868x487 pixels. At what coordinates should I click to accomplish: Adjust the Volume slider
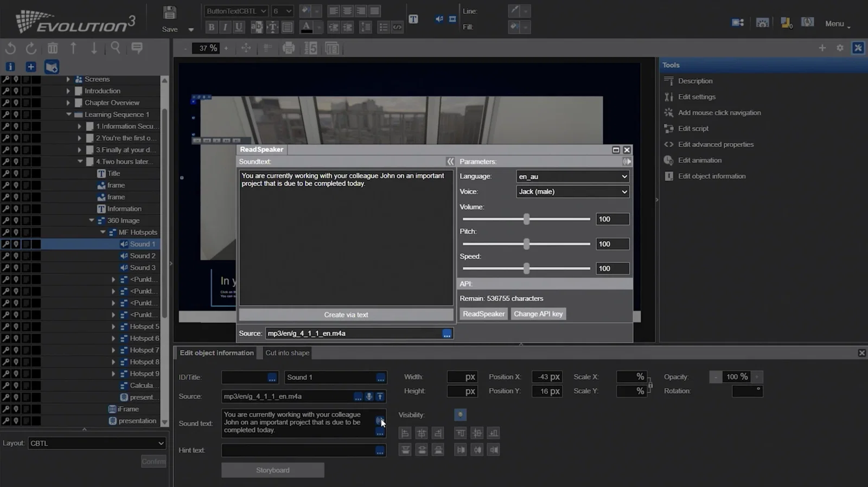[526, 219]
